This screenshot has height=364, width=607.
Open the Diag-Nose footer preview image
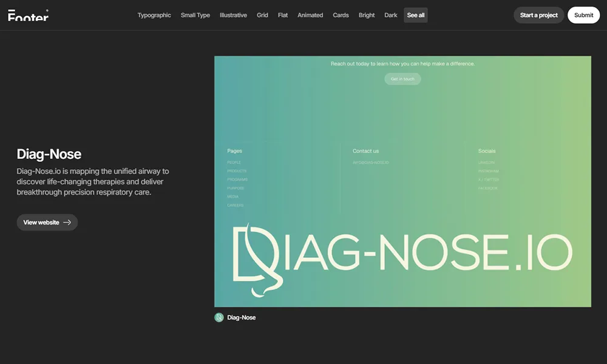(402, 182)
